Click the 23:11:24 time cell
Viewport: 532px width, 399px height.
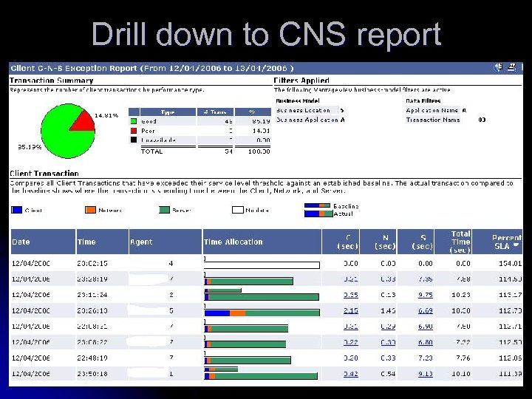pos(92,295)
